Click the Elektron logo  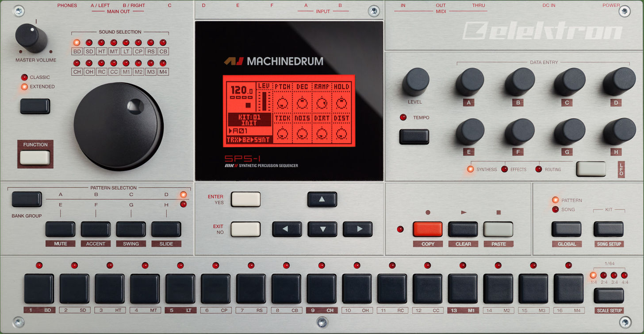tap(543, 31)
